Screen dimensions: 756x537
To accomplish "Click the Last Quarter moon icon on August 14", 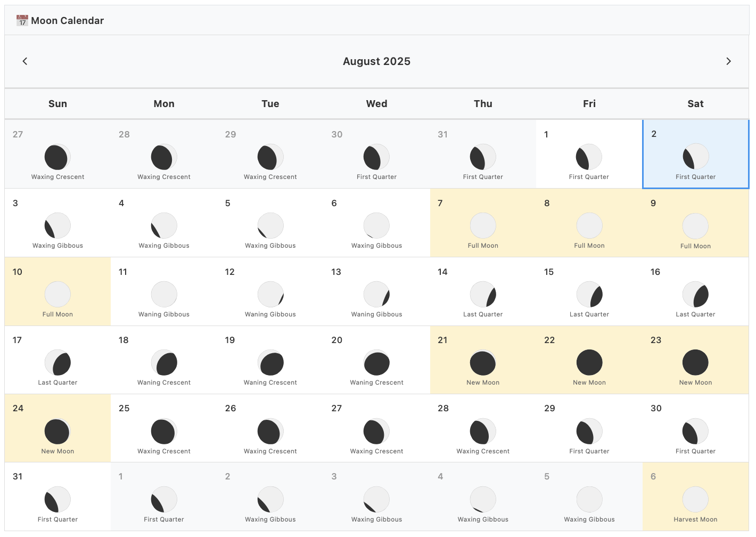I will [482, 294].
